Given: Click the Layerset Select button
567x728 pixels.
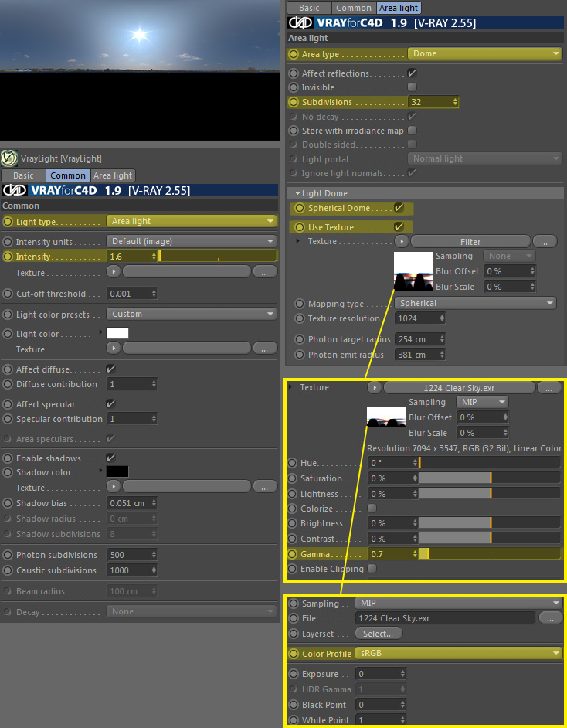Looking at the screenshot, I should pos(379,634).
